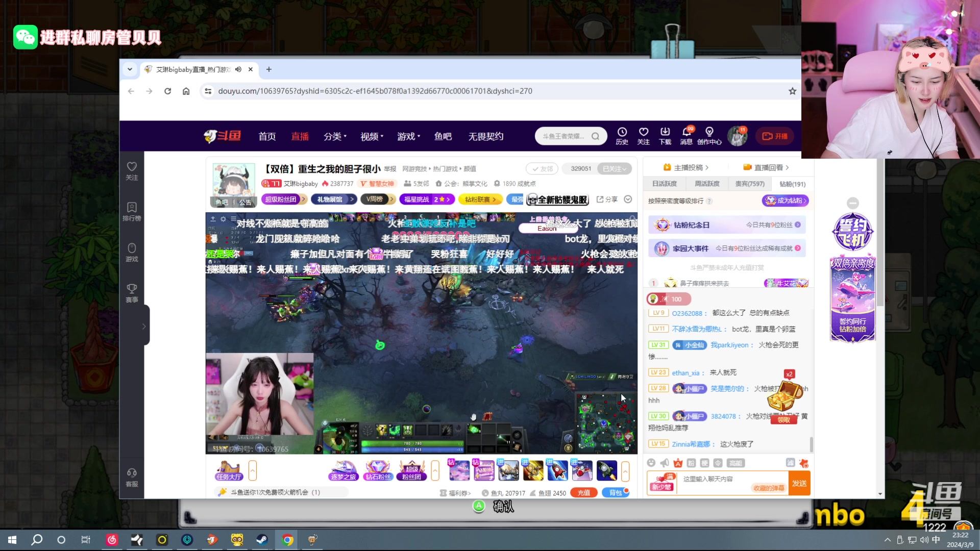Expand the up-arrow next to 超级粉丝团 icon
Viewport: 980px width, 551px height.
[x=435, y=470]
